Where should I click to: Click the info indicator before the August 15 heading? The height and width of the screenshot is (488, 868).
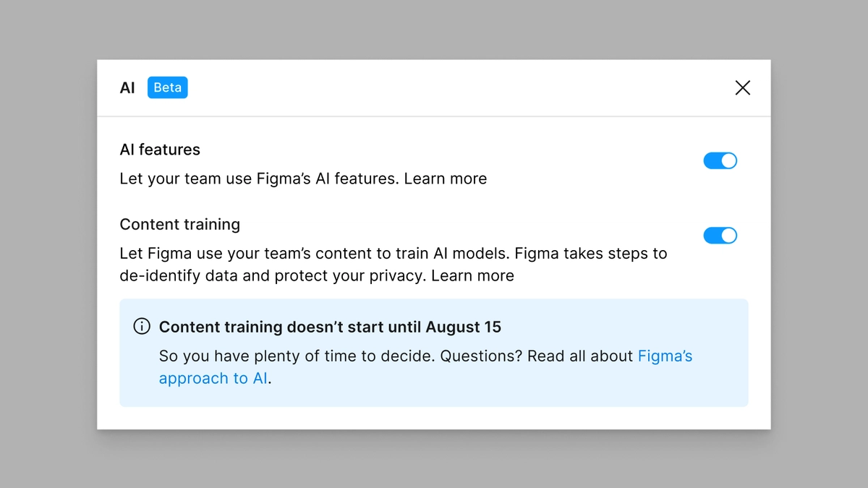(x=142, y=327)
